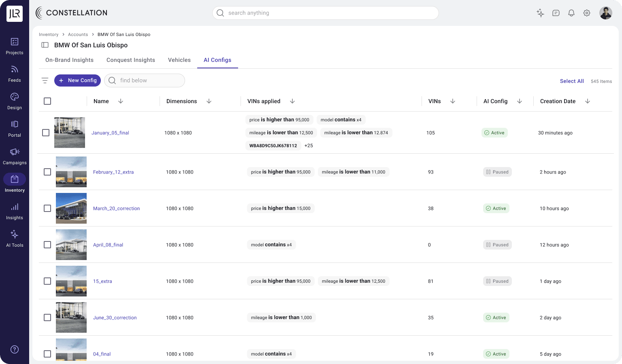Click the New Config button

[x=77, y=80]
